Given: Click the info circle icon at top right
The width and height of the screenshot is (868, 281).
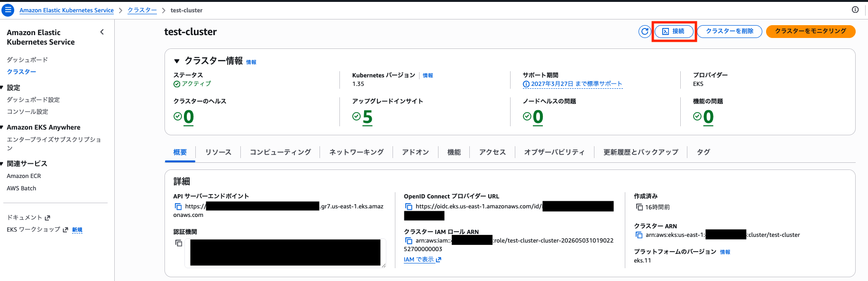Looking at the screenshot, I should (x=855, y=9).
